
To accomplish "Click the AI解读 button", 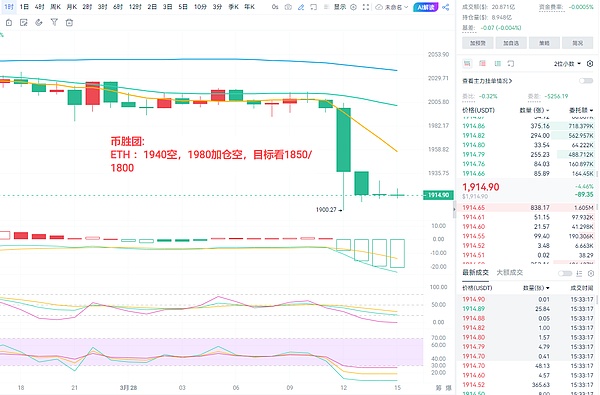I will click(x=426, y=7).
